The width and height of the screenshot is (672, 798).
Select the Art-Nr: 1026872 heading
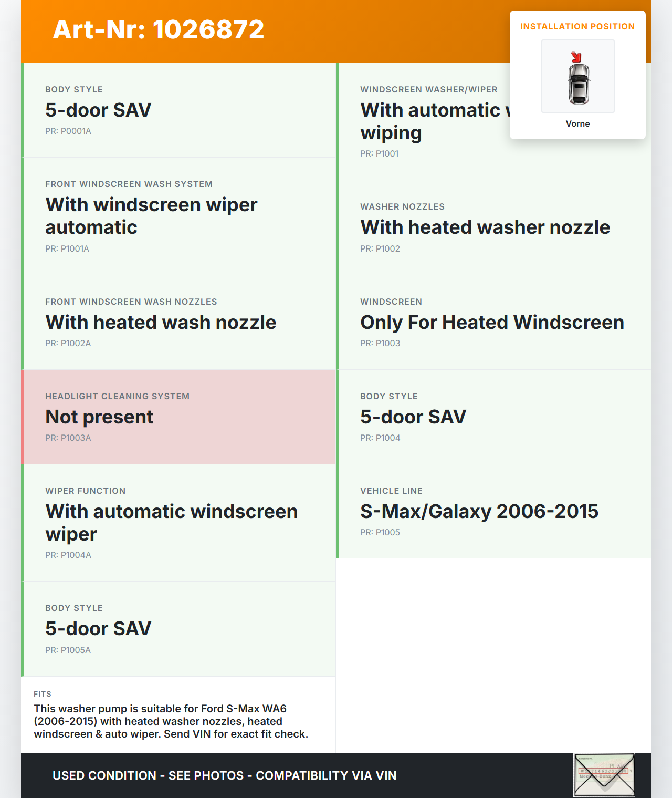(x=159, y=29)
